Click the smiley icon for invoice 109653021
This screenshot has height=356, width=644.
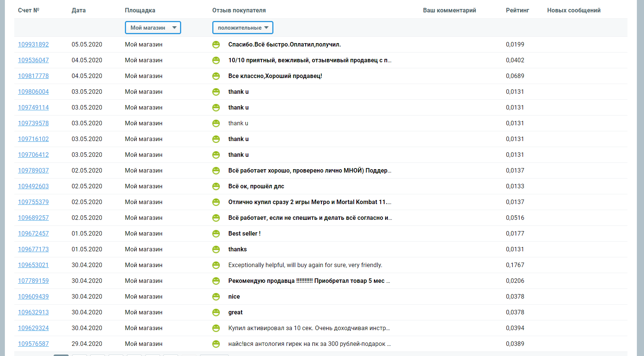point(216,265)
